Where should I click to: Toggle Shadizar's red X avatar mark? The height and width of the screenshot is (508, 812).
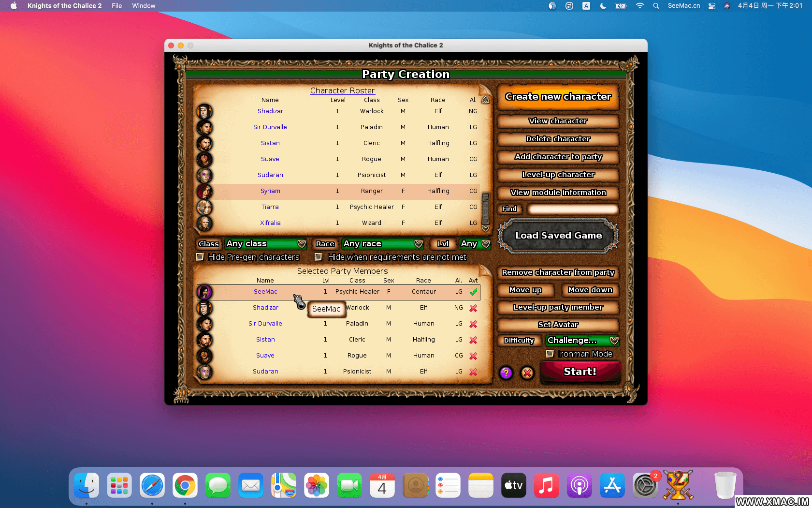[x=473, y=308]
